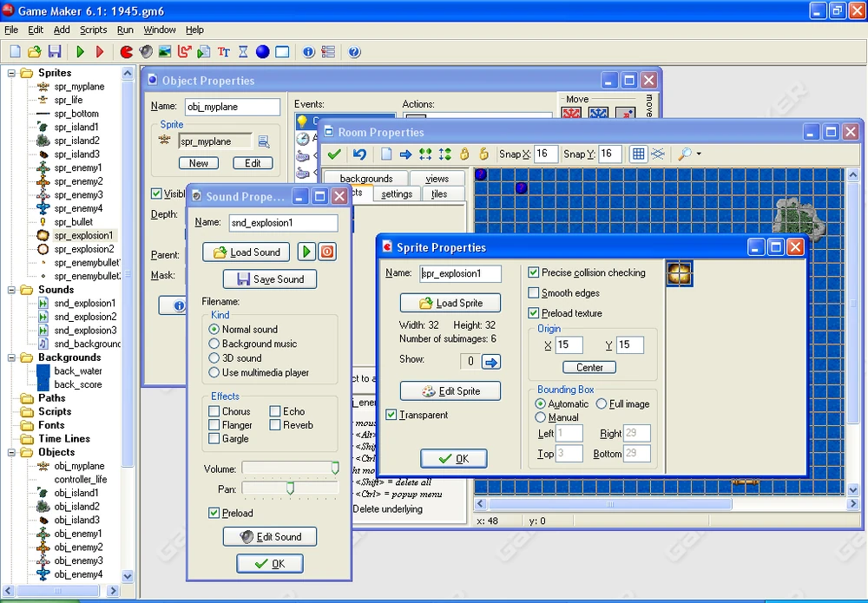Run the game with the green play icon
This screenshot has height=603, width=868.
coord(80,52)
